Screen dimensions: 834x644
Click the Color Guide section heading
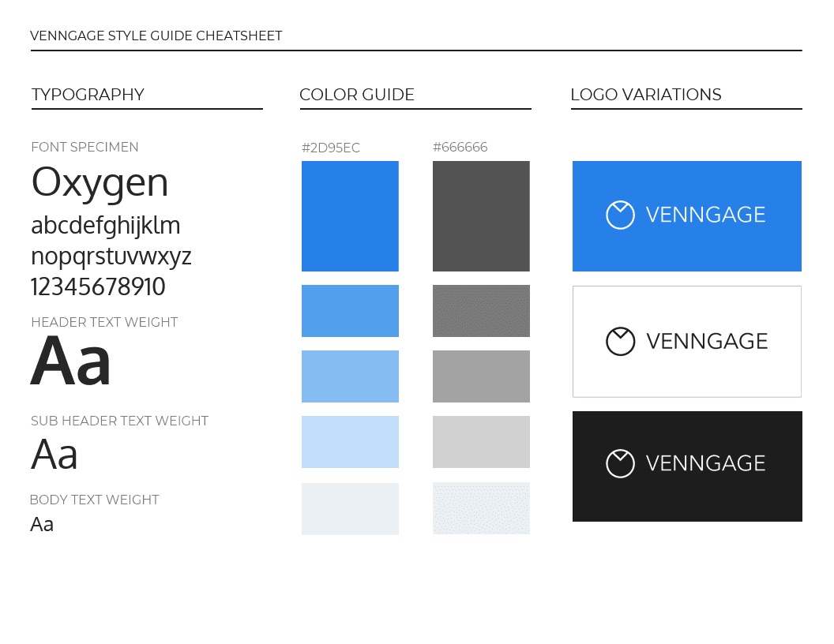(x=357, y=95)
